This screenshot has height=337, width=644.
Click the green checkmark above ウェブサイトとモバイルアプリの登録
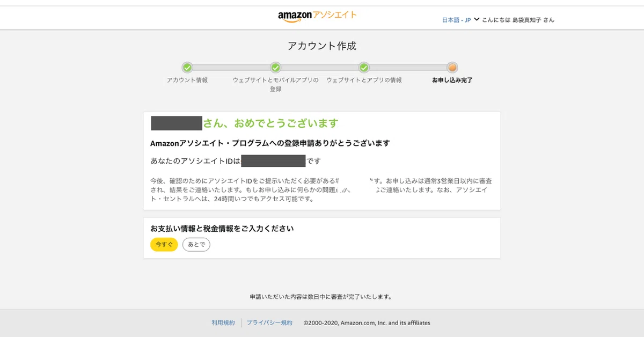tap(275, 68)
